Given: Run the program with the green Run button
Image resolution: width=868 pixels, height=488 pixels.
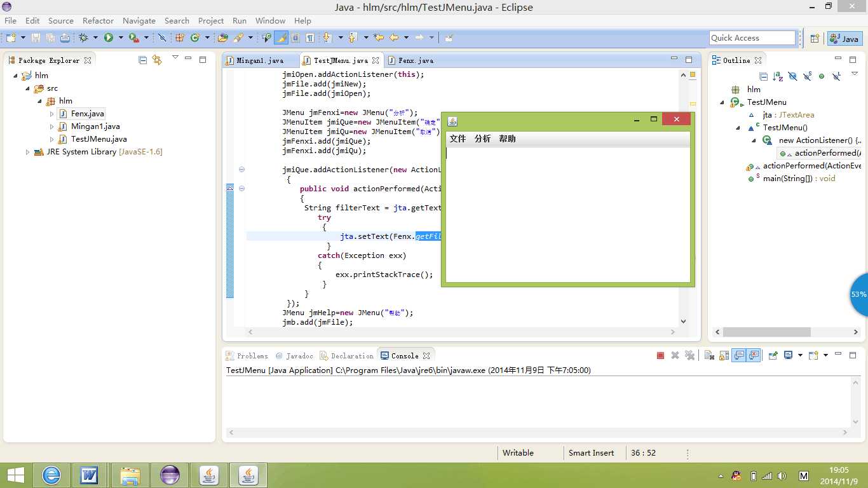Looking at the screenshot, I should 109,38.
